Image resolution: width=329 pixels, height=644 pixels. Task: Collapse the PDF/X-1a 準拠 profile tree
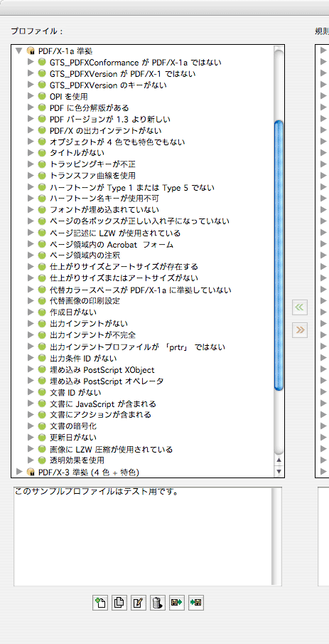[19, 51]
